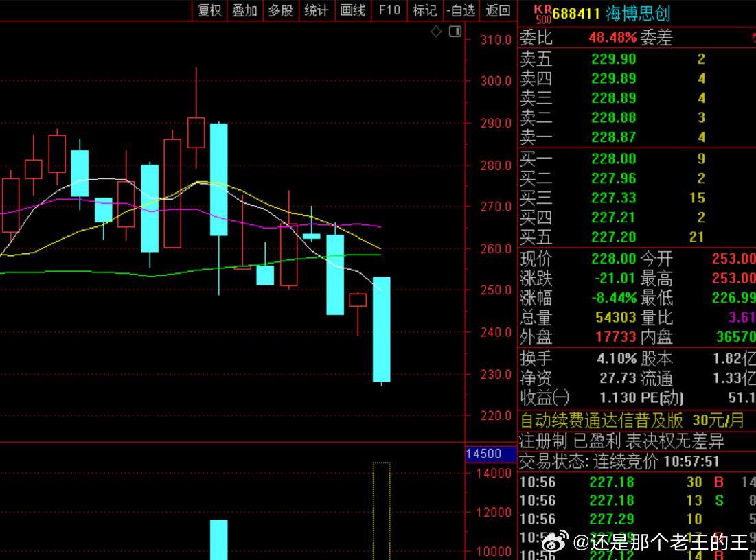Select 卖四 price 229.89
756x560 pixels.
613,78
